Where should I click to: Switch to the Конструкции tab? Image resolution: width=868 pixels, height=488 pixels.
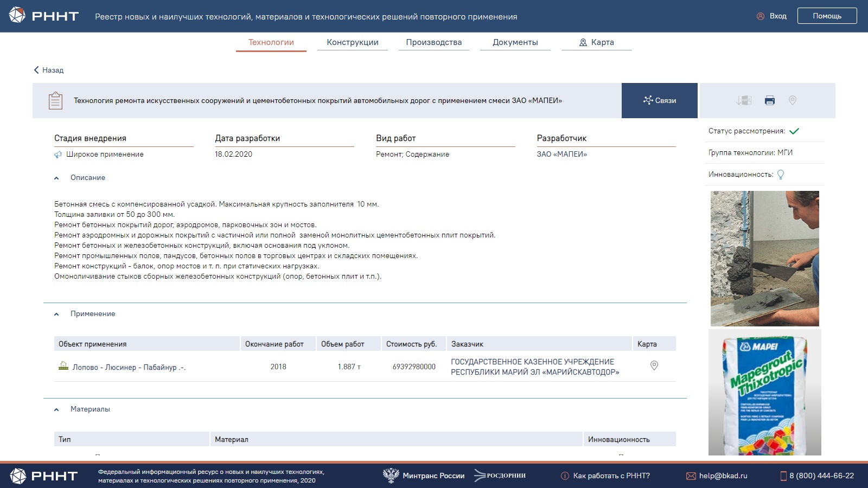[x=353, y=42]
